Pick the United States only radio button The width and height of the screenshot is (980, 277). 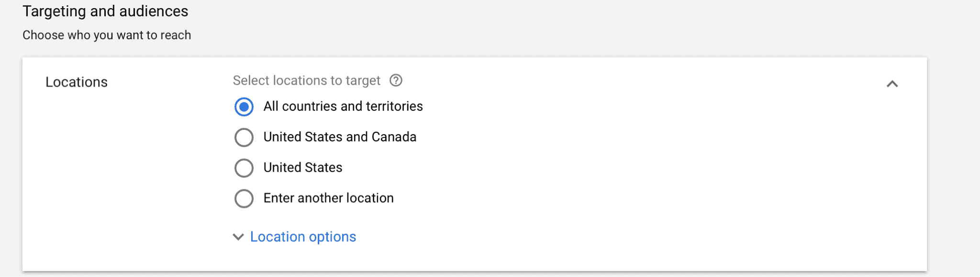pyautogui.click(x=244, y=168)
